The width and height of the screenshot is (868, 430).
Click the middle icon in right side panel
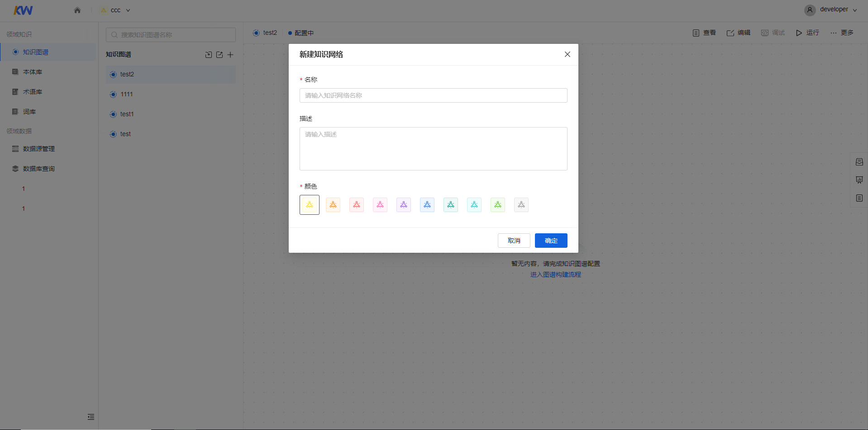[859, 180]
